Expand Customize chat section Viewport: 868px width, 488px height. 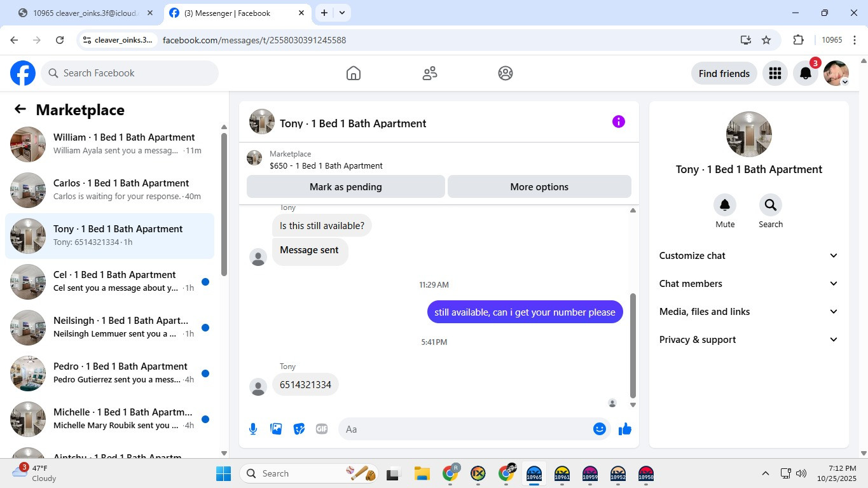click(749, 256)
